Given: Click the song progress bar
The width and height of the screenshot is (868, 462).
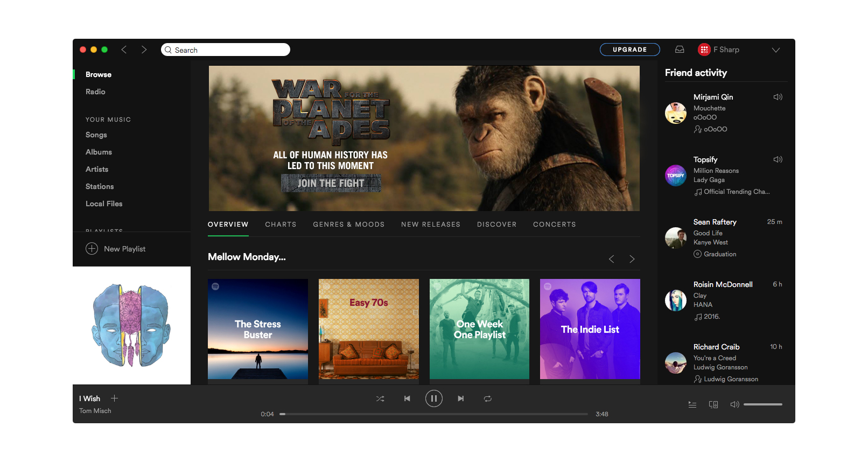Looking at the screenshot, I should [433, 414].
